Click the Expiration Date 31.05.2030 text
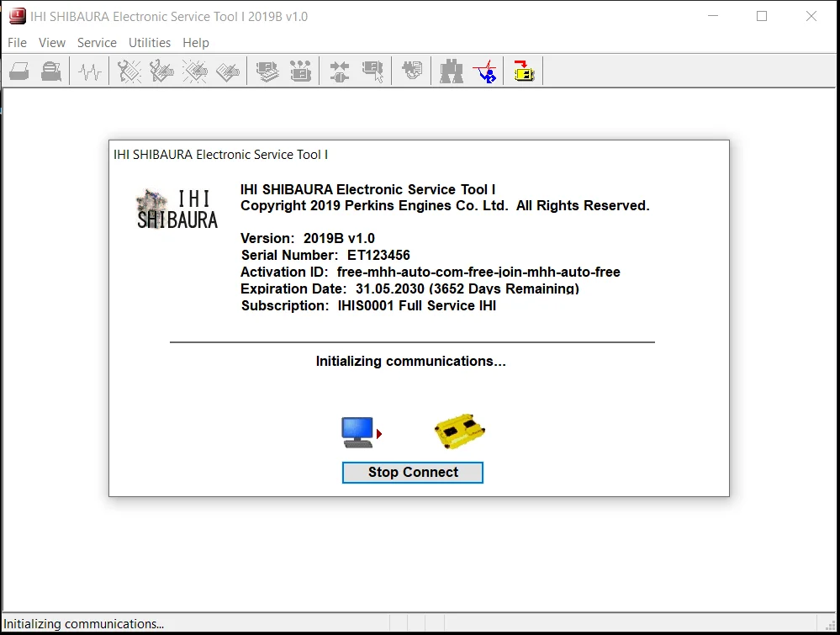The image size is (840, 635). (409, 288)
